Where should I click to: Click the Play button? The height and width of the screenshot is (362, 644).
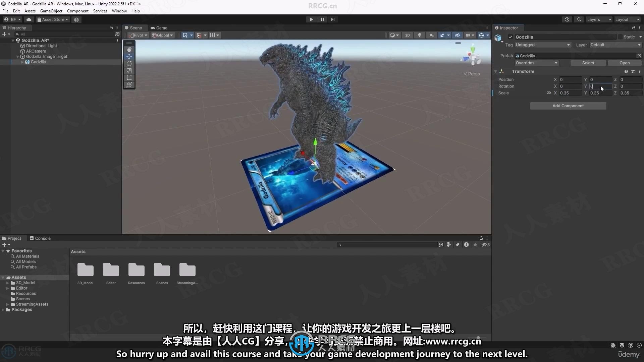click(x=311, y=19)
